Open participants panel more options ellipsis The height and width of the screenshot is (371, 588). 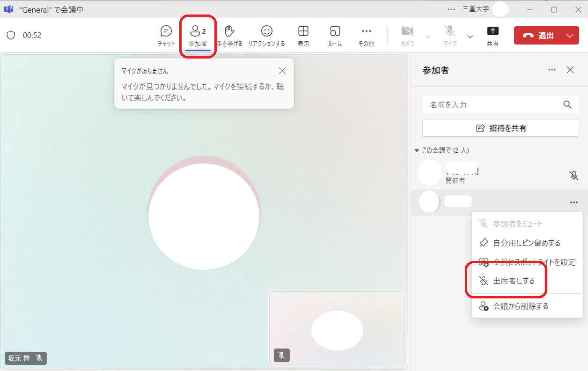point(552,70)
